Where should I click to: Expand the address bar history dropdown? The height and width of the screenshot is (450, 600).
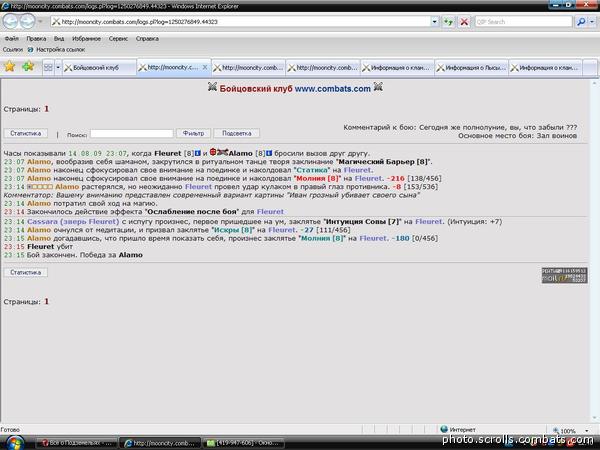pyautogui.click(x=434, y=22)
